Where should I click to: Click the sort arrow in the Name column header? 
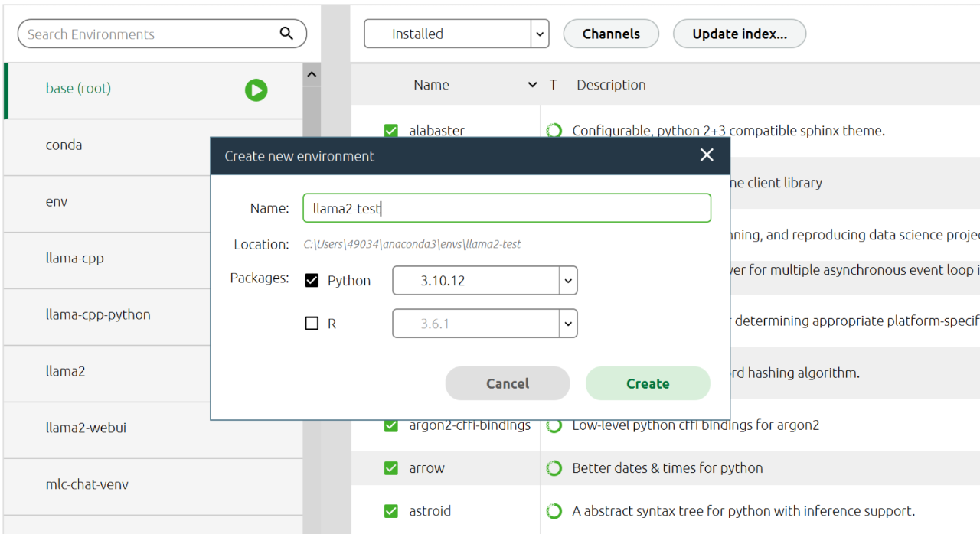point(532,85)
